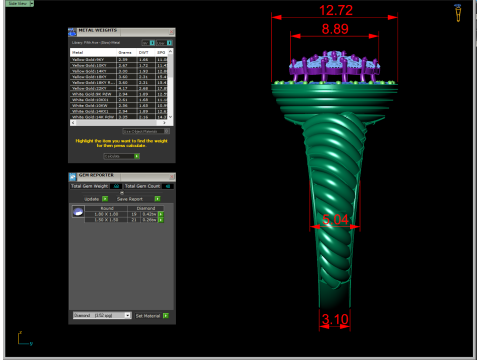
Task: Click the Set Material label
Action: (x=148, y=316)
